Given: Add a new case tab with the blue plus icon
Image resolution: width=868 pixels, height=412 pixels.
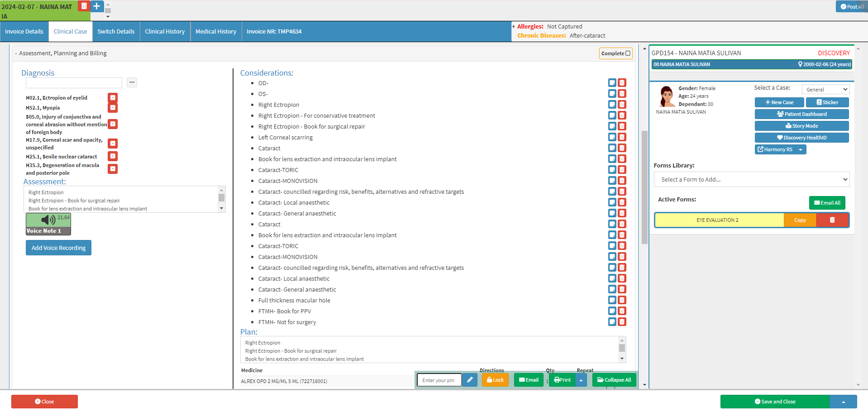Looking at the screenshot, I should point(97,6).
